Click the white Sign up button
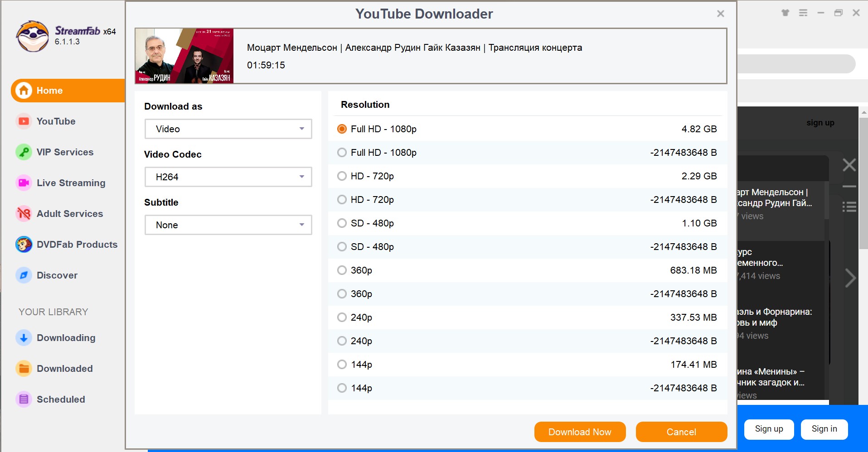 pos(769,429)
